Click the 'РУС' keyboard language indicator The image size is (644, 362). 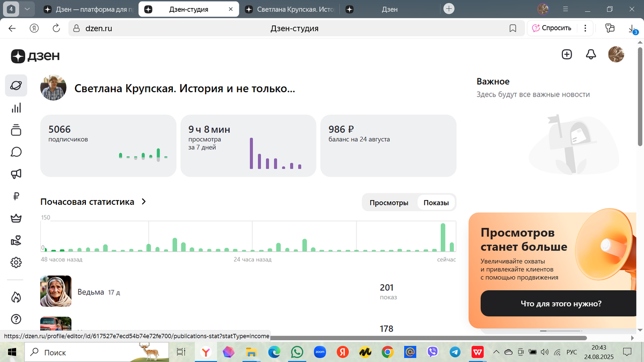[x=572, y=352]
